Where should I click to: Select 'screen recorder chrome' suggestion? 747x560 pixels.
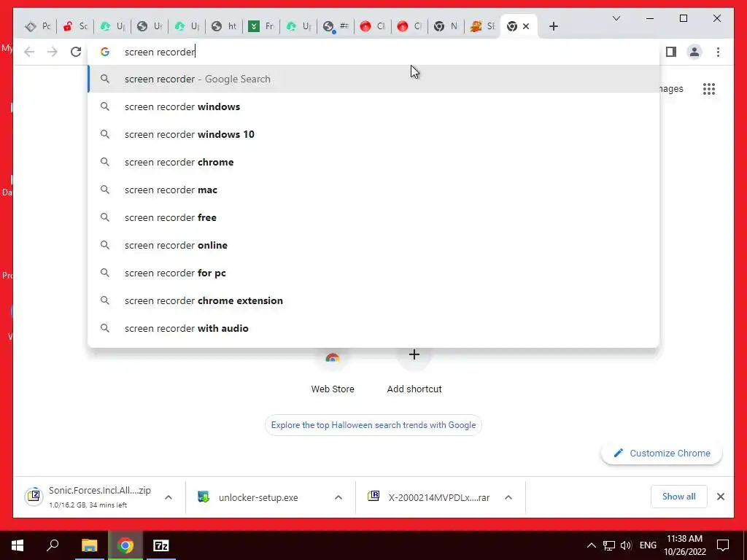pyautogui.click(x=373, y=162)
